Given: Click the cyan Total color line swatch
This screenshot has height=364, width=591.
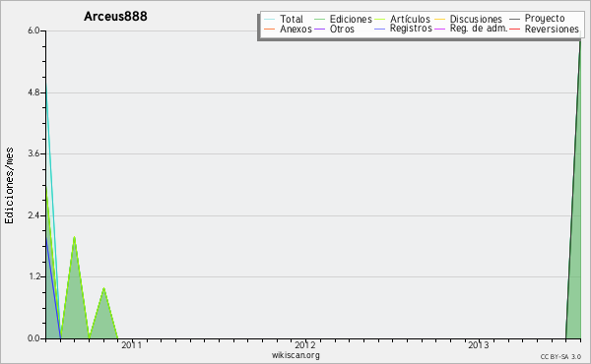Looking at the screenshot, I should [270, 19].
